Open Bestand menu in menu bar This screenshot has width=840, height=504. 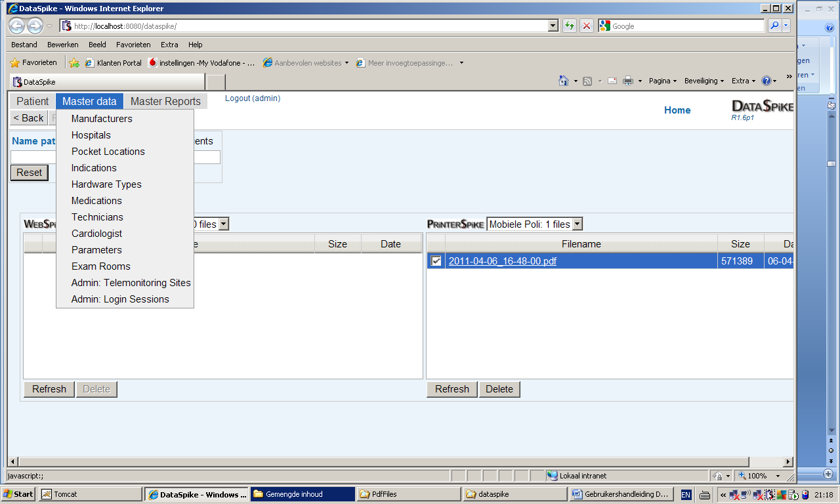pos(24,45)
